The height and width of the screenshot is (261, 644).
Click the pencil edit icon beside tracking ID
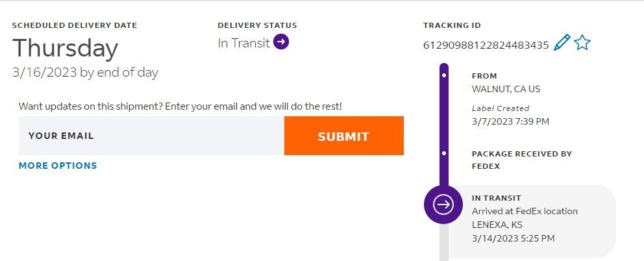(562, 43)
